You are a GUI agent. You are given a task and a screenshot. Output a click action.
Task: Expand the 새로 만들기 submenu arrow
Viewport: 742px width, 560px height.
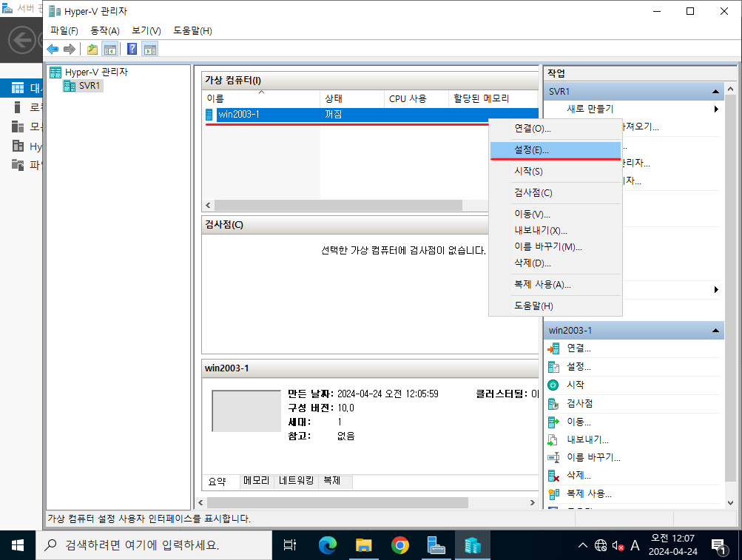(x=716, y=109)
